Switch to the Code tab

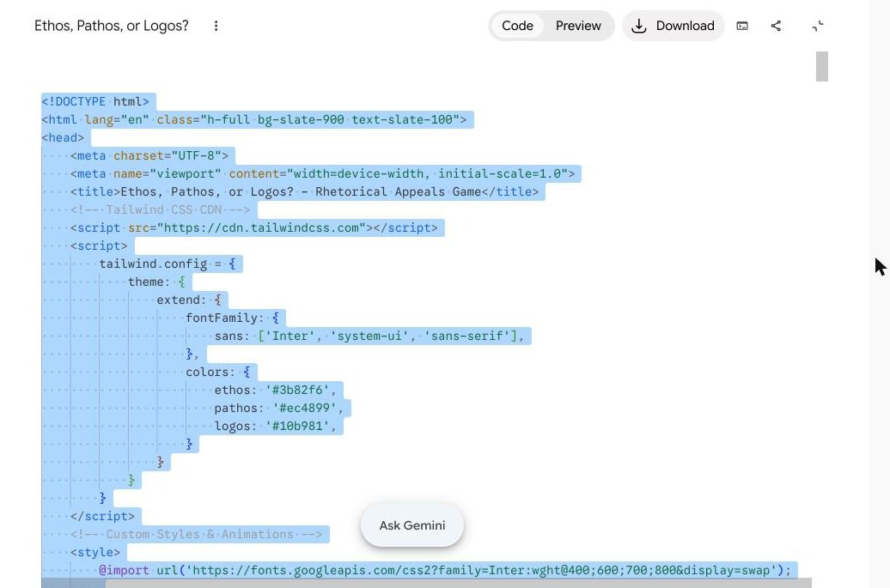517,26
